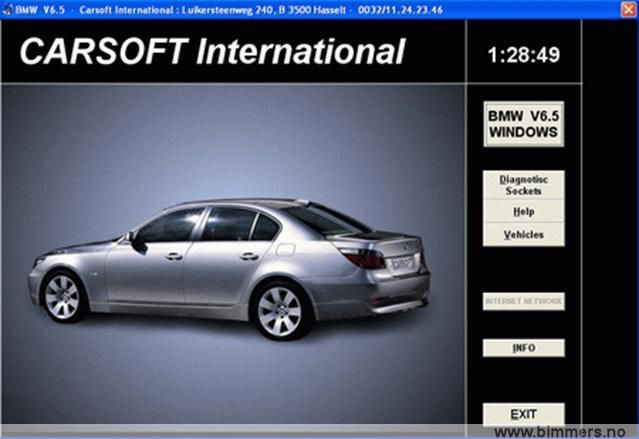Open the Diagnostic Sockets option
Screen dimensions: 639x439
[524, 185]
